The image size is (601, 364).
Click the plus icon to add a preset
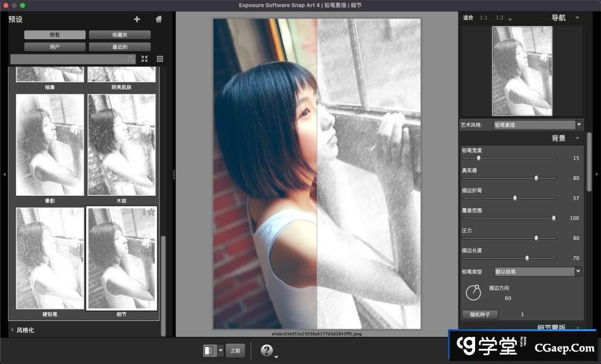pos(137,20)
